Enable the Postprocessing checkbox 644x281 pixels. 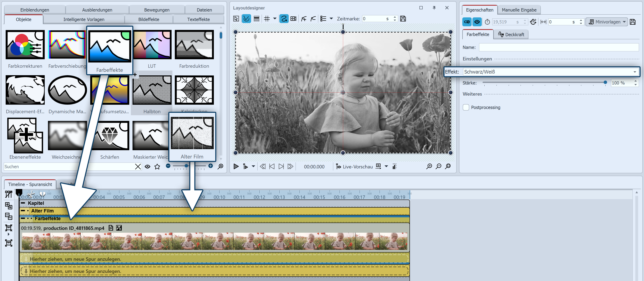tap(466, 107)
